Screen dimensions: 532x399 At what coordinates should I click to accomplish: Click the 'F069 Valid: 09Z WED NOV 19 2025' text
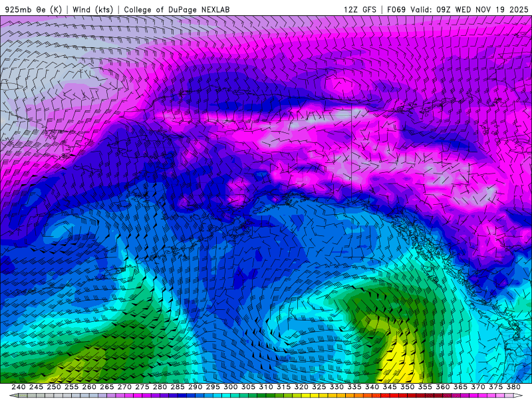click(458, 9)
